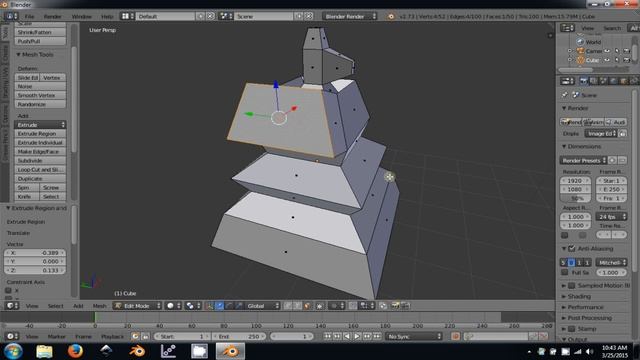Play the animation forward
Screen dimensions: 640x360
click(x=357, y=336)
